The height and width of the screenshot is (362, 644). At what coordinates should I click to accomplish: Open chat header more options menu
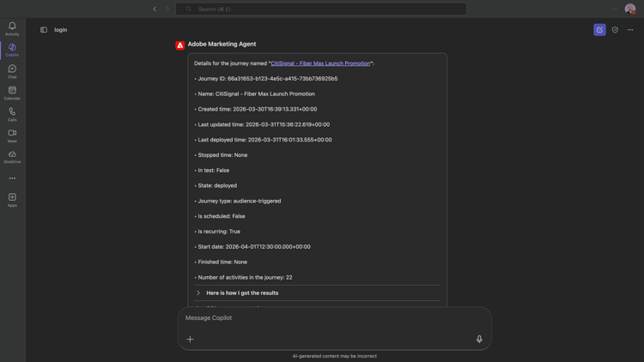[630, 30]
